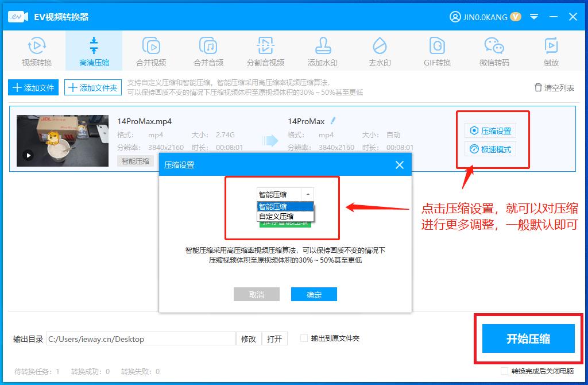The image size is (588, 385).
Task: Click the 清空列表 trash icon
Action: coord(538,86)
